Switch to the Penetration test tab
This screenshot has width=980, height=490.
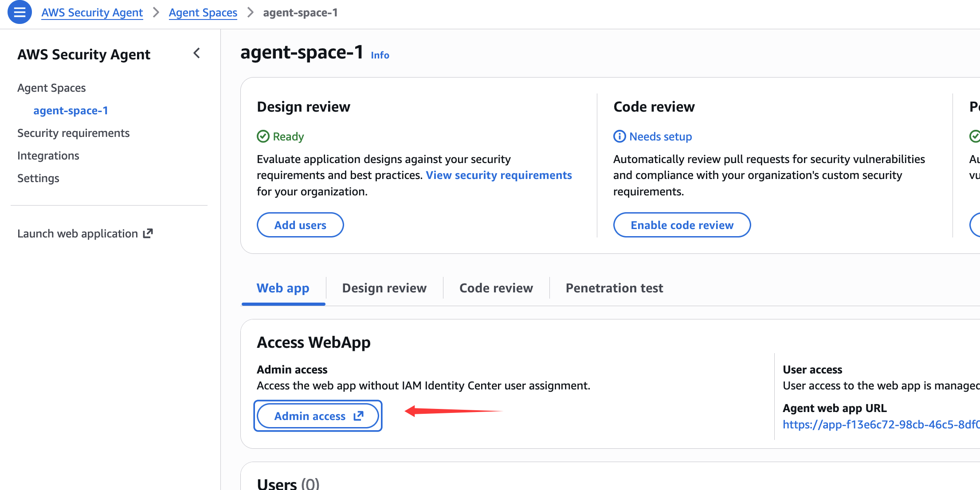click(614, 288)
